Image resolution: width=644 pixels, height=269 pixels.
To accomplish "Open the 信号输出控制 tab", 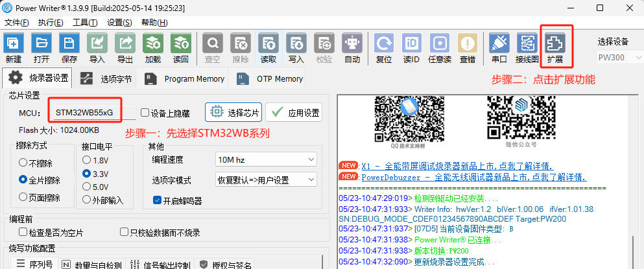I will (160, 264).
